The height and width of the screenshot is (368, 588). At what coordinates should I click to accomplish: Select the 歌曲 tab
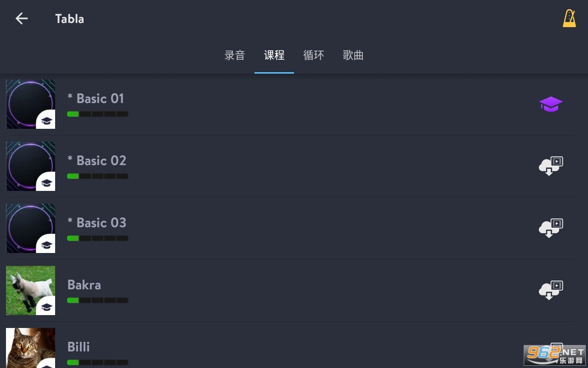(x=353, y=55)
